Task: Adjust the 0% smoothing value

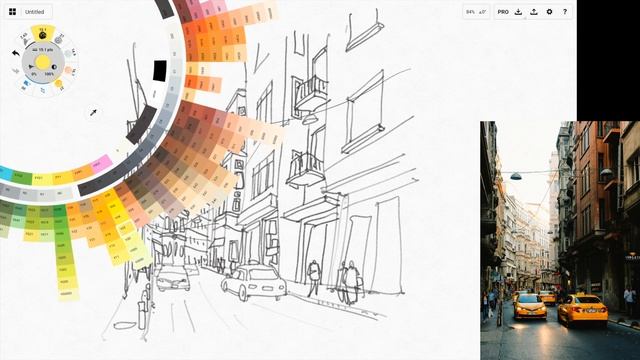Action: pos(34,74)
